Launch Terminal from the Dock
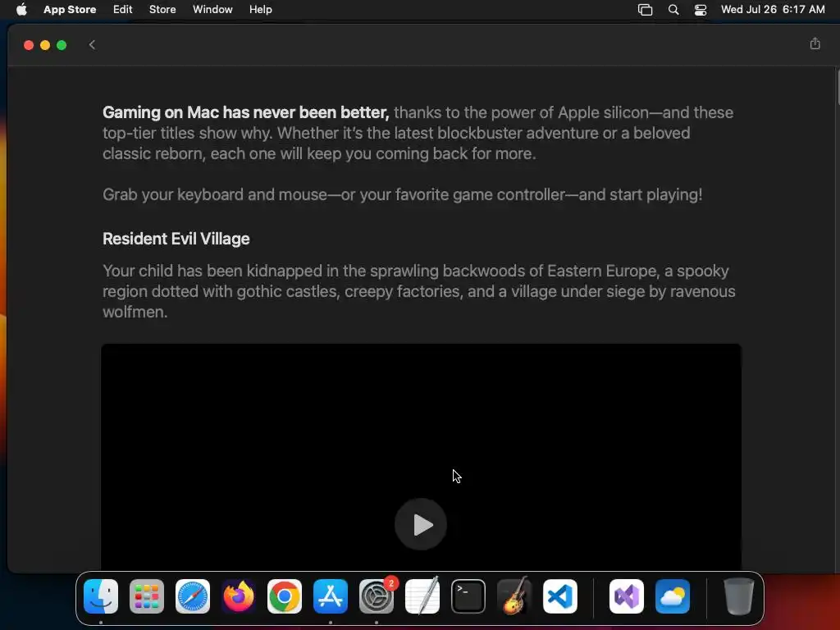The image size is (840, 630). [x=468, y=596]
